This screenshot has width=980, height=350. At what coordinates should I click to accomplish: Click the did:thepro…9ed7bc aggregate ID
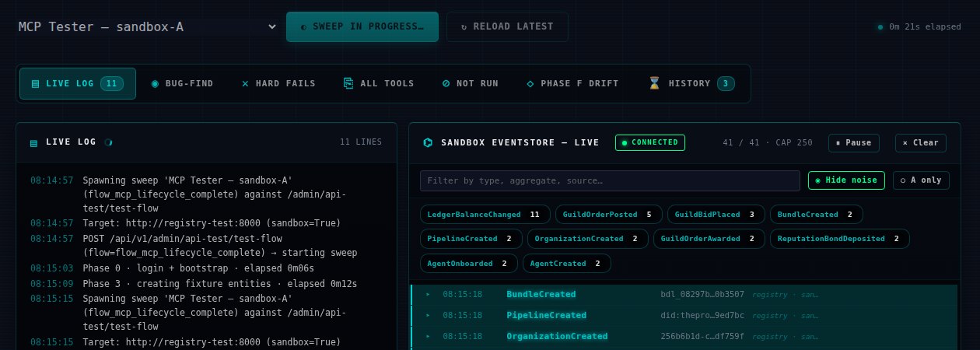coord(702,316)
